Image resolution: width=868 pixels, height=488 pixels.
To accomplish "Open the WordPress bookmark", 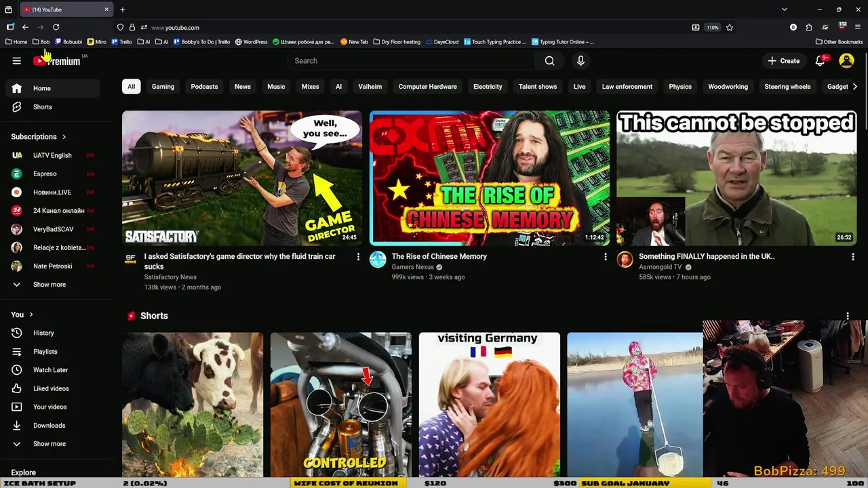I will click(x=251, y=42).
